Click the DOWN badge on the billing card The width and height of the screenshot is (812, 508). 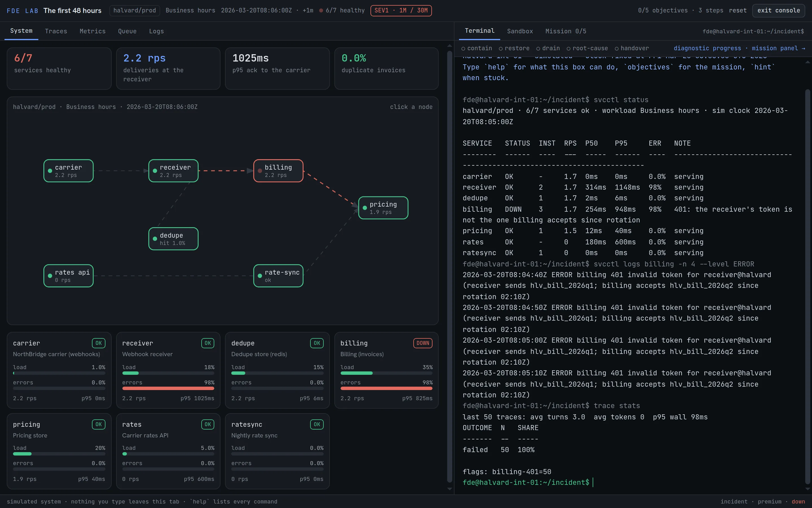(x=423, y=343)
